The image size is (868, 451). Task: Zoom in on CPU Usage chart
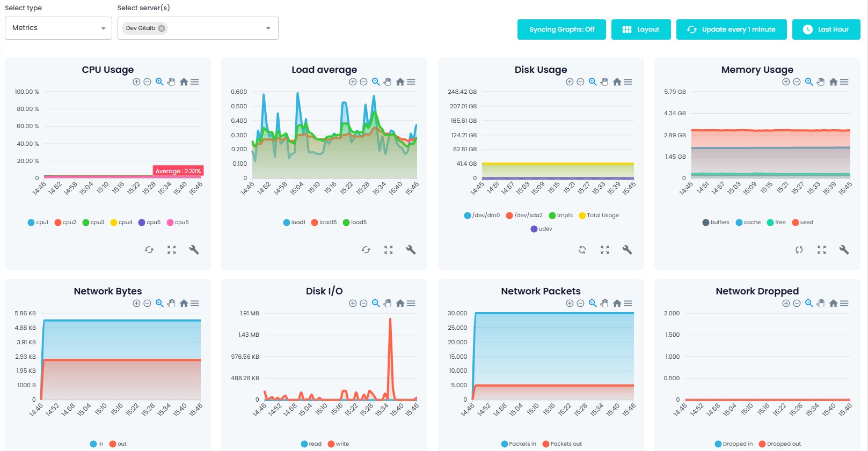click(x=136, y=82)
